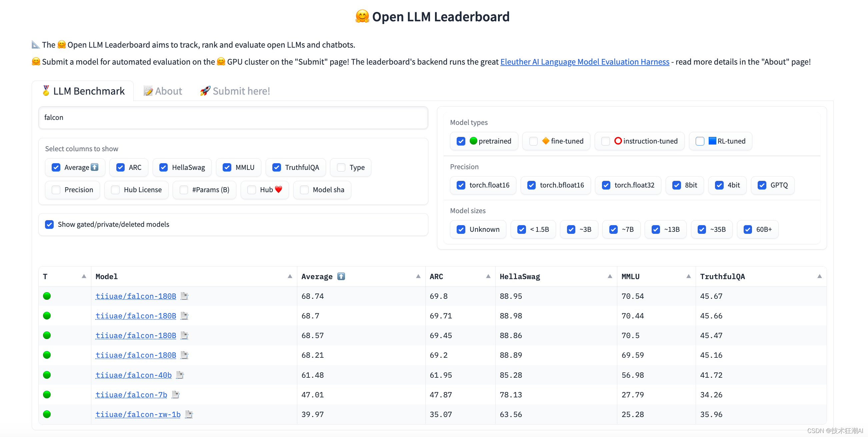
Task: Open the tiiuae/falcon-7b model link
Action: tap(131, 395)
